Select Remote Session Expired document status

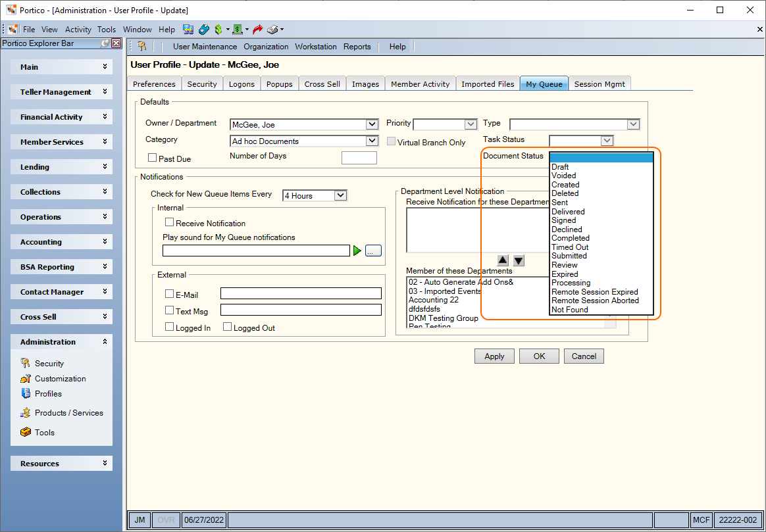(x=601, y=292)
